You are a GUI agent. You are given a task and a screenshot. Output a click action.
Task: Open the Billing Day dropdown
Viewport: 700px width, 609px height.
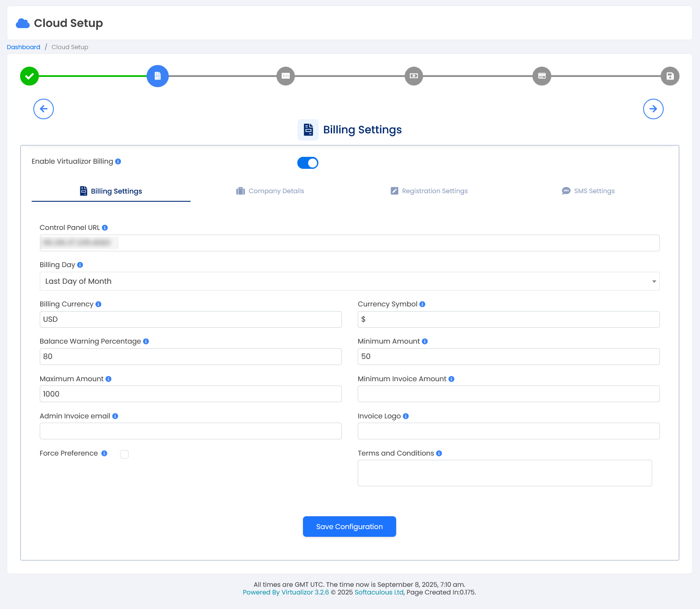[x=349, y=281]
